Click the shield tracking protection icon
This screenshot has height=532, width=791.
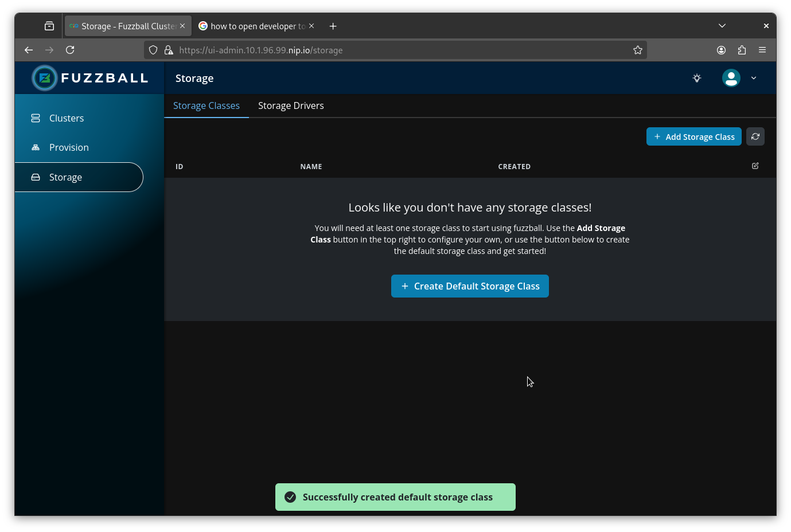pyautogui.click(x=153, y=50)
